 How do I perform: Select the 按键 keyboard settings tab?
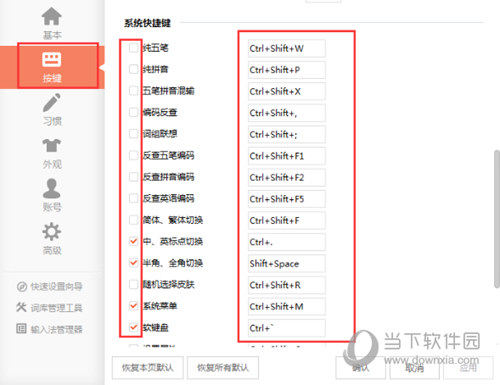pyautogui.click(x=52, y=67)
